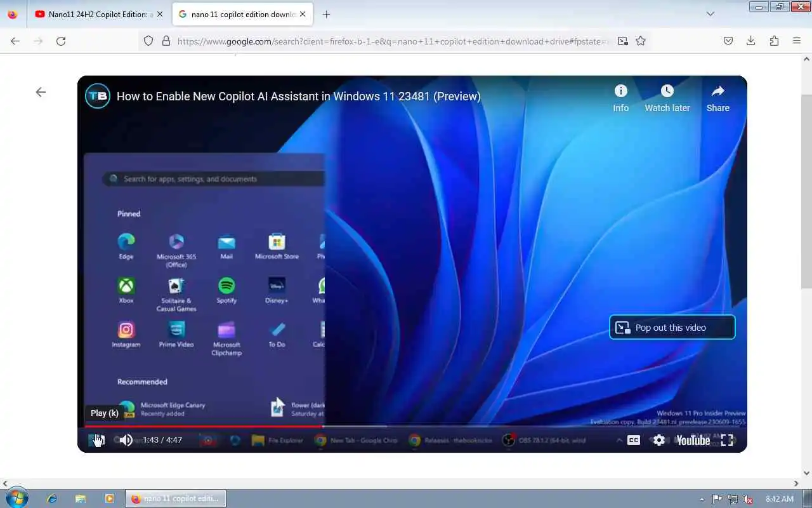This screenshot has height=508, width=812.
Task: Seek on the red video progress bar
Action: [x=412, y=426]
